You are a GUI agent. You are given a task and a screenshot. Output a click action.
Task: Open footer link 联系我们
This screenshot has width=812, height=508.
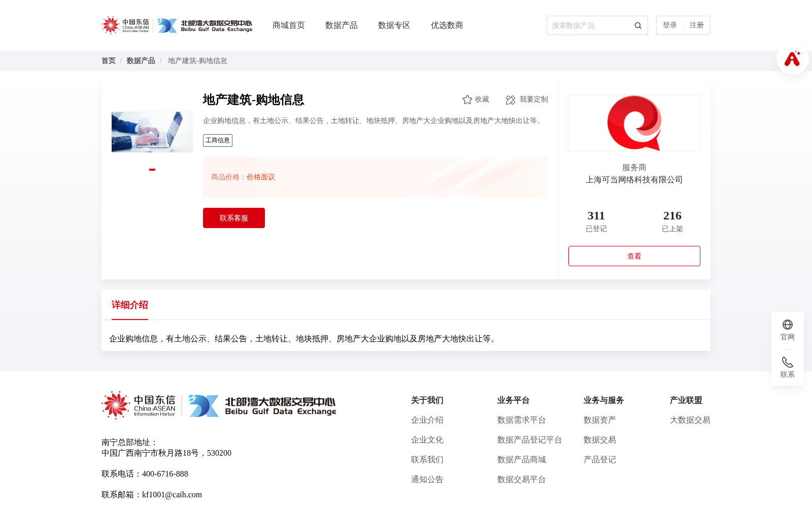click(427, 460)
